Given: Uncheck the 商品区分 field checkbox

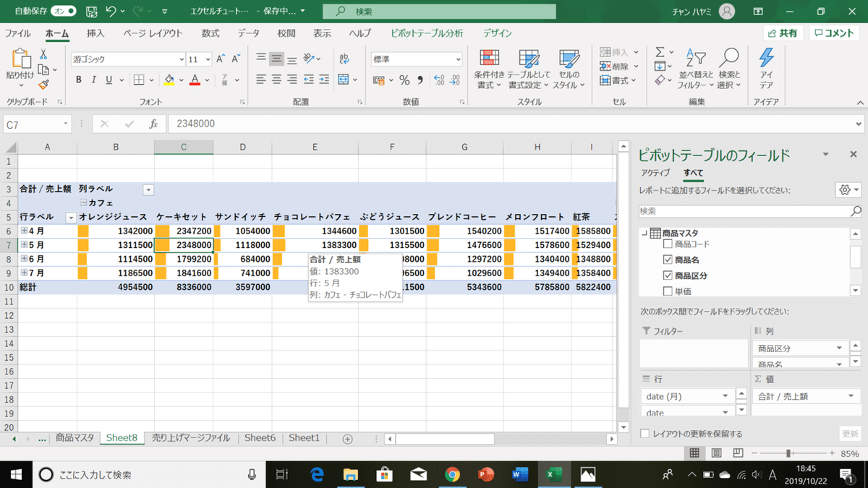Looking at the screenshot, I should coord(668,276).
